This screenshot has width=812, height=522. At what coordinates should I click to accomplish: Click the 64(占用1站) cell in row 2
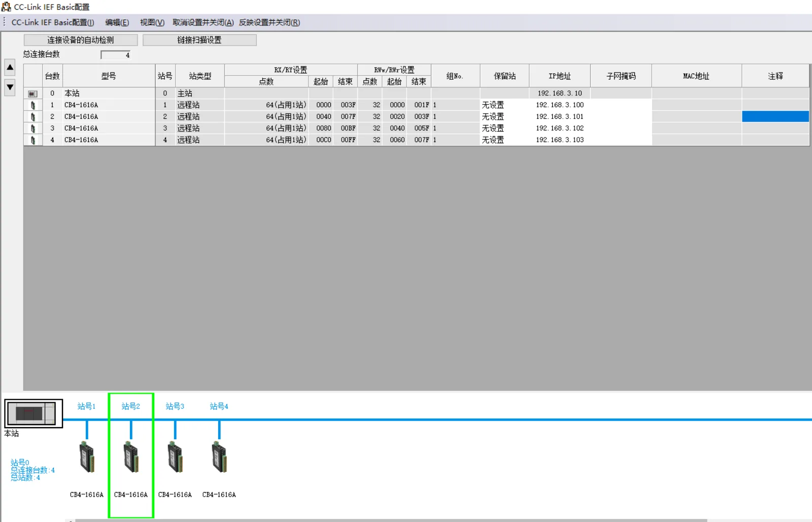[x=266, y=117]
